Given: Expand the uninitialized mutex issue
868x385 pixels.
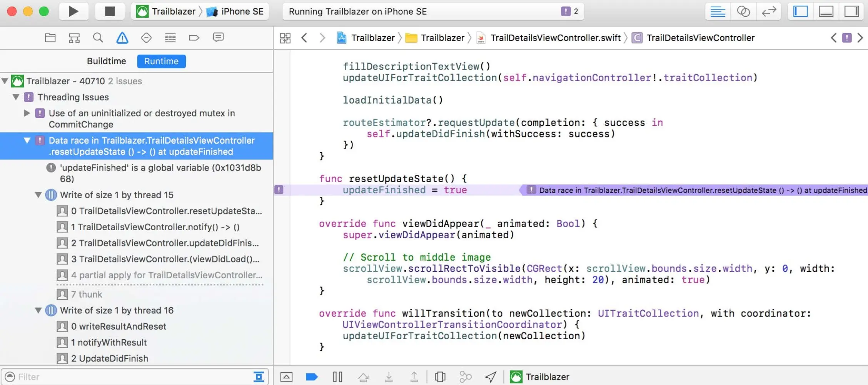Looking at the screenshot, I should coord(27,113).
